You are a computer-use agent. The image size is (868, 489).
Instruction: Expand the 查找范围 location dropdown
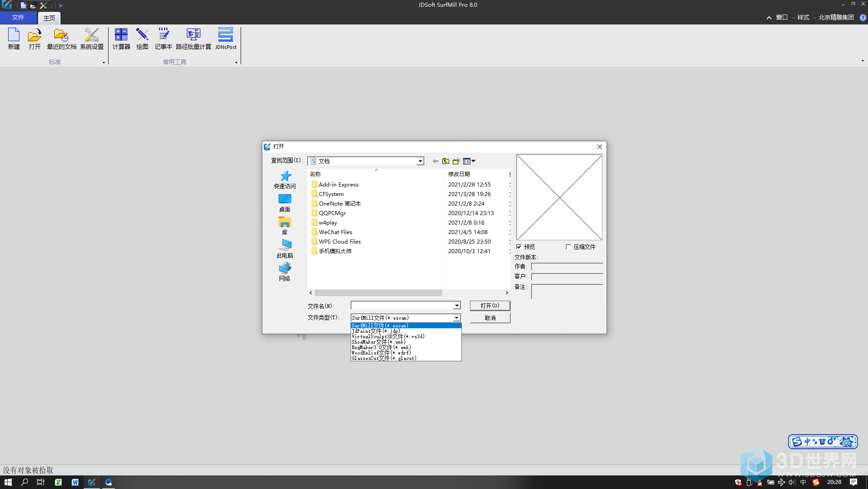click(x=420, y=161)
